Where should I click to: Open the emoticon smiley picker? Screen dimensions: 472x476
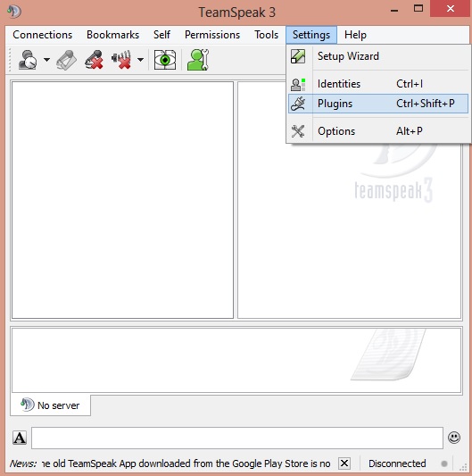[x=454, y=438]
